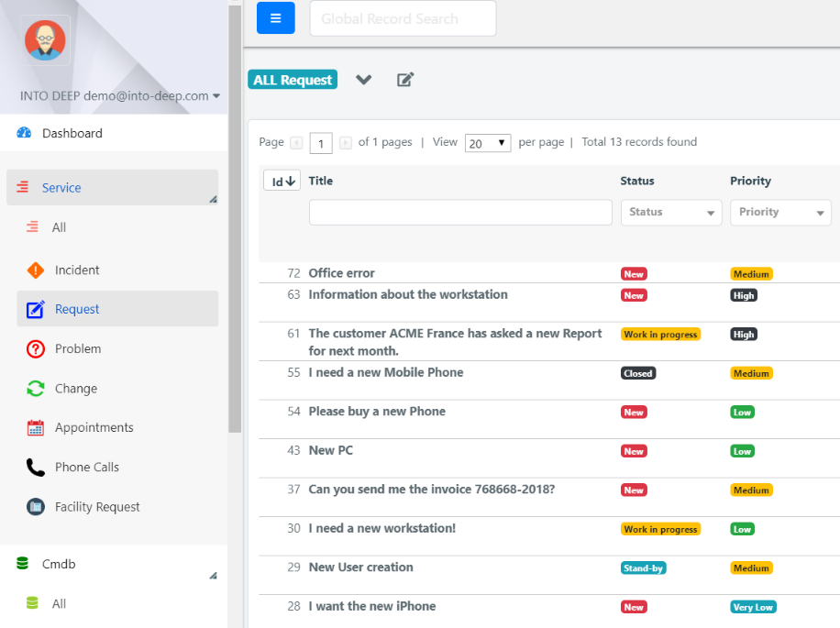Open the request titled I want the new iPhone

click(371, 606)
